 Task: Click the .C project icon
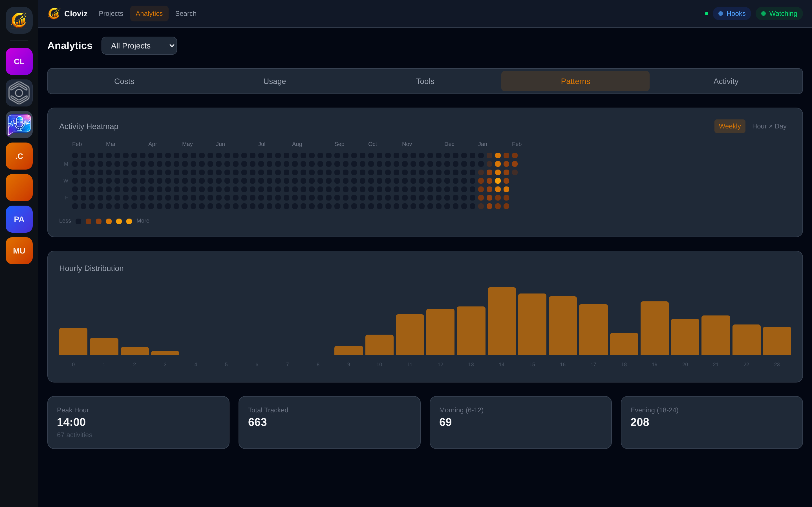[x=19, y=156]
